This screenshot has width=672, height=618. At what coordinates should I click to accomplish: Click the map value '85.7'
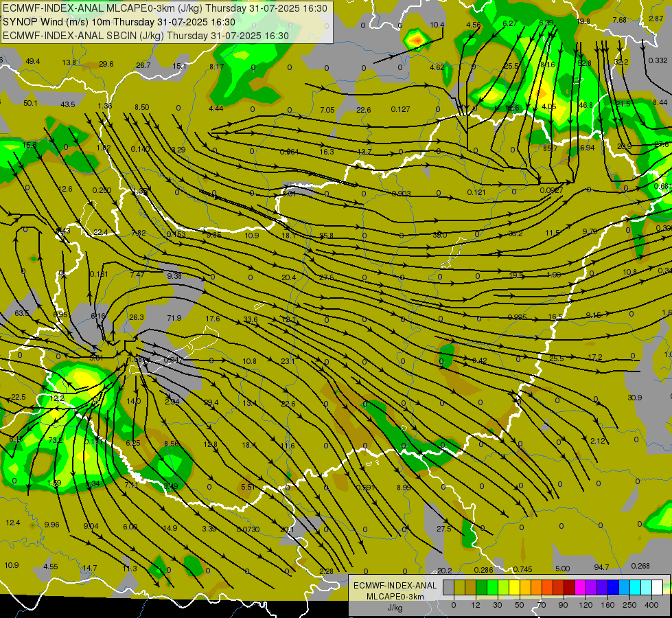point(551,148)
